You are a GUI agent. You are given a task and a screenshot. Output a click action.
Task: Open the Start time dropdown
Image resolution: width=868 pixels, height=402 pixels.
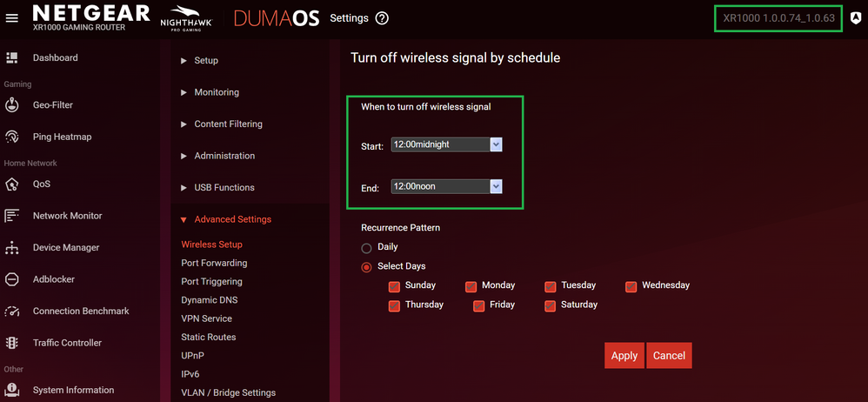(496, 144)
